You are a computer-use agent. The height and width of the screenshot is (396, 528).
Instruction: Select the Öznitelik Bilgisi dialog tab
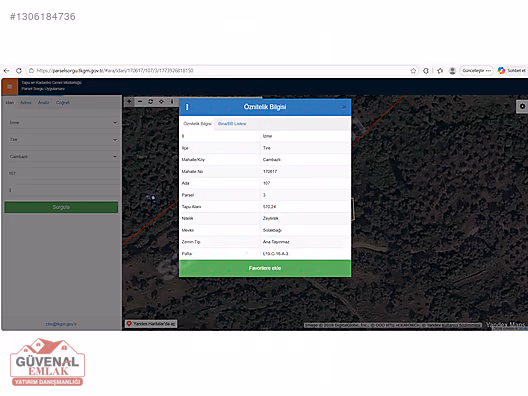(197, 124)
